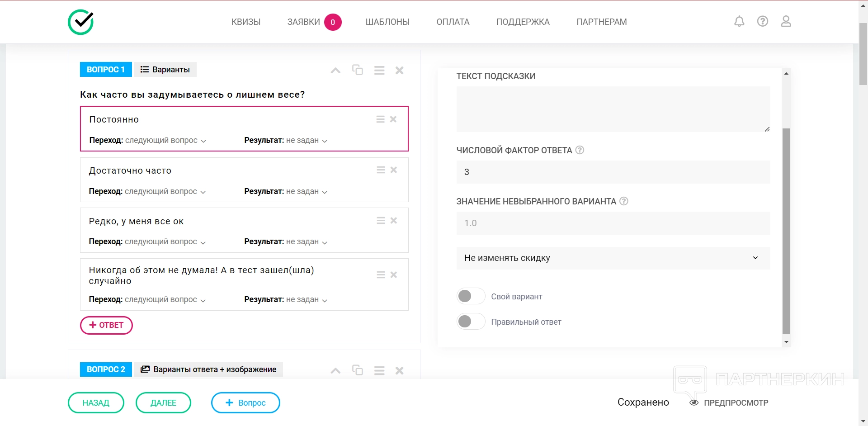Image resolution: width=868 pixels, height=426 pixels.
Task: Click the «Текст подсказки» text area
Action: pyautogui.click(x=613, y=109)
